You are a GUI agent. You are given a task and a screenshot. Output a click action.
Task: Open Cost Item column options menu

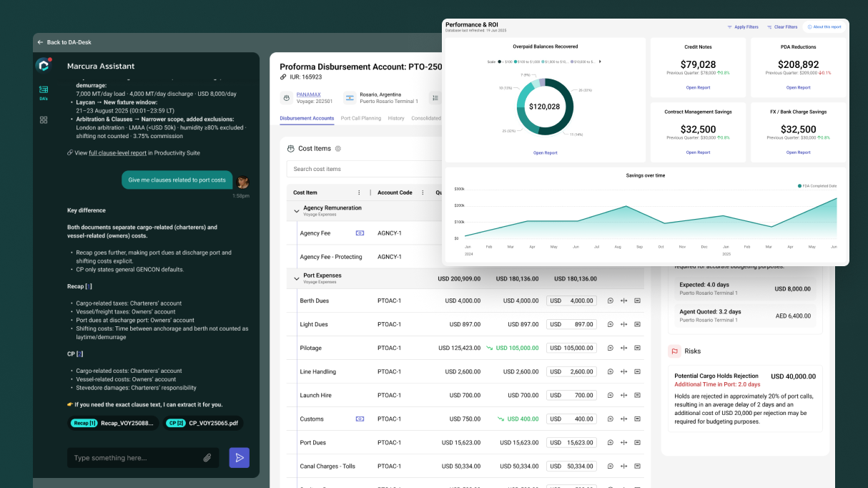[359, 192]
